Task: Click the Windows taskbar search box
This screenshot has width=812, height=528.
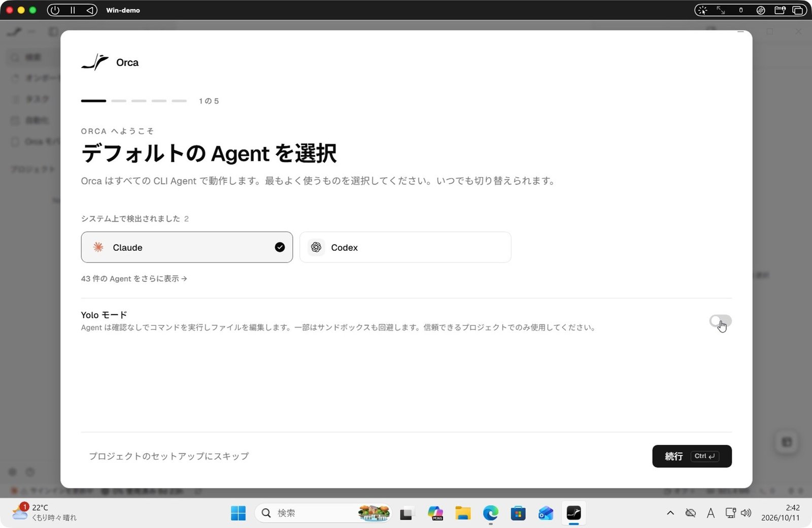Action: [x=323, y=513]
